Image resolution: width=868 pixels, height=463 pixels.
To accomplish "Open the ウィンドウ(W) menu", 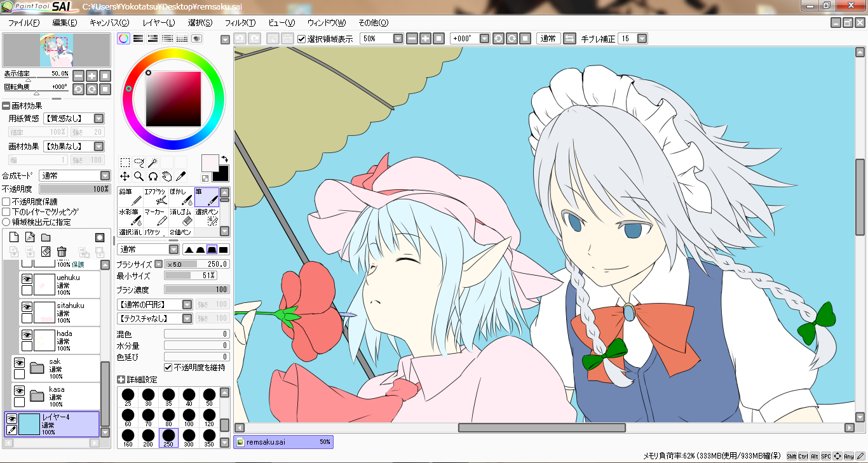I will [x=326, y=23].
